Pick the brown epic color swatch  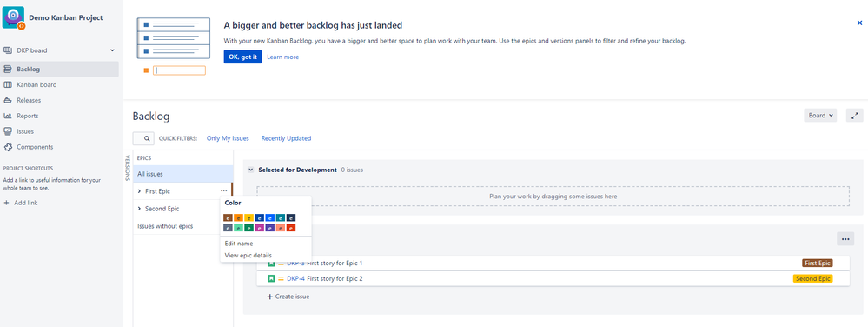click(x=228, y=217)
